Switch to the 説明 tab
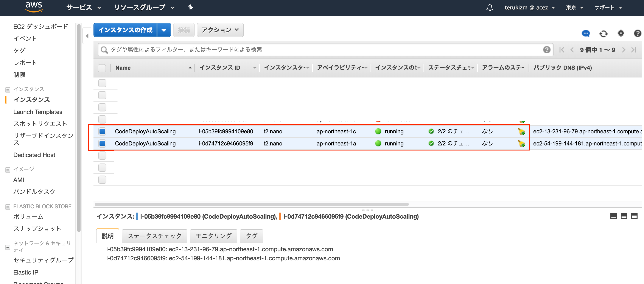Screen dimensions: 644x284 [x=107, y=236]
